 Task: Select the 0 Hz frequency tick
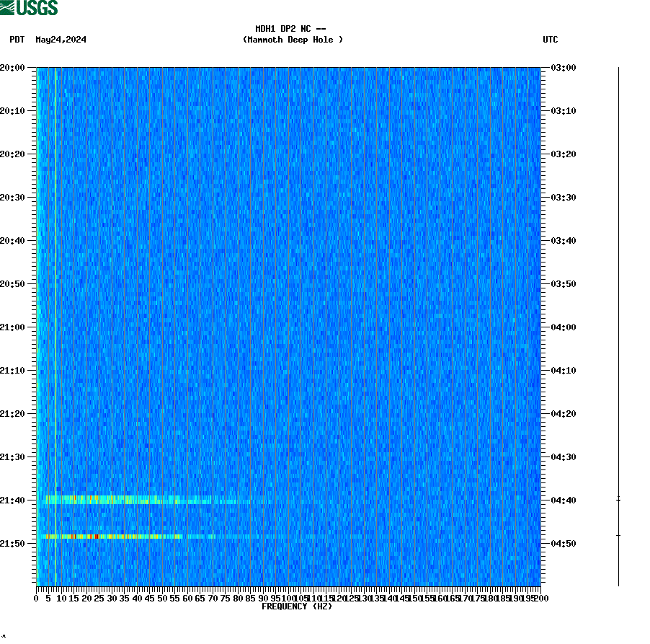tap(35, 597)
